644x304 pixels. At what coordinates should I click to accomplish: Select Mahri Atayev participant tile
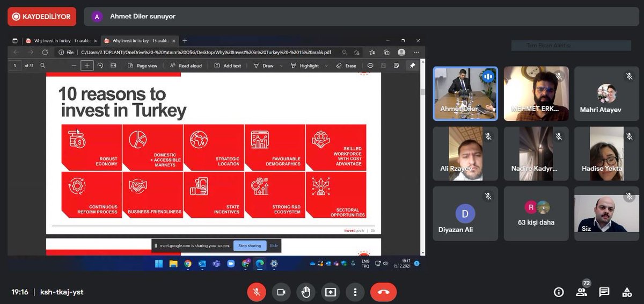pos(606,93)
